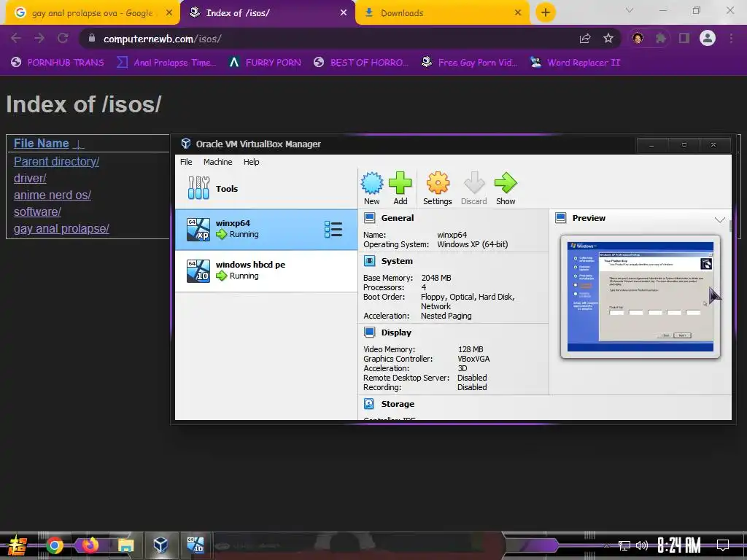Select the winxp64 virtual machine
Image resolution: width=747 pixels, height=560 pixels.
point(266,230)
